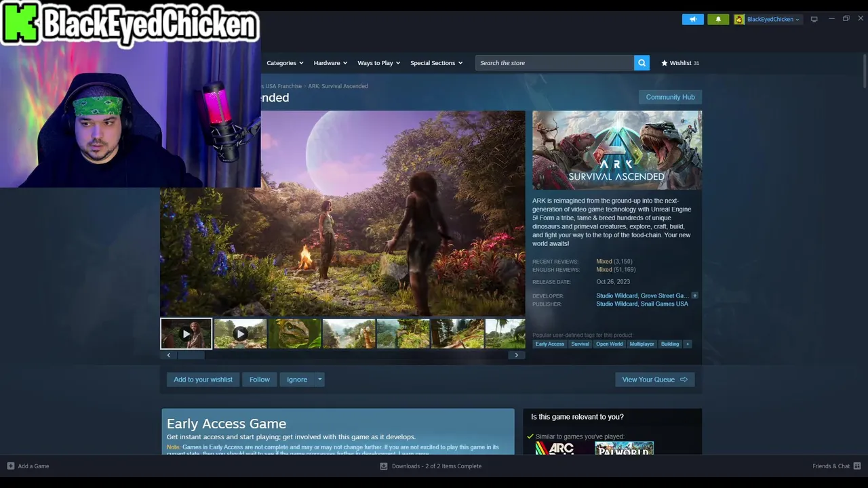Open Downloads status in bottom bar
The width and height of the screenshot is (868, 488).
431,466
